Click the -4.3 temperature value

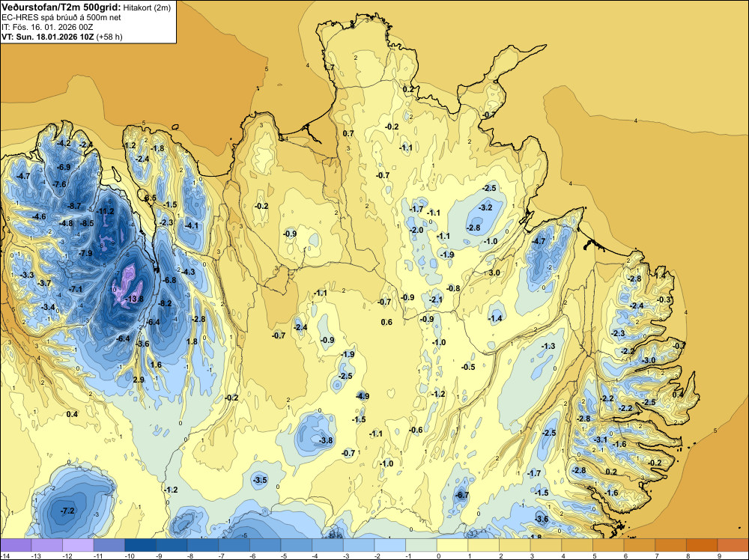click(x=188, y=272)
